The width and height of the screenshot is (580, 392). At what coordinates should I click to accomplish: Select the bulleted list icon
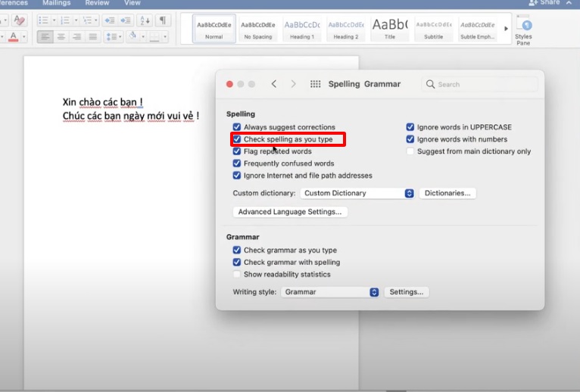coord(45,20)
